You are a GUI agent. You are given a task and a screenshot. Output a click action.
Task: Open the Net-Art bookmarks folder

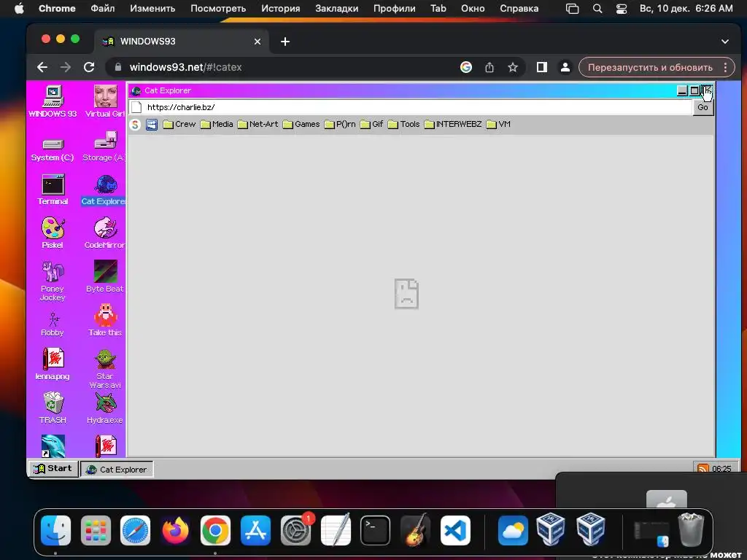click(258, 124)
